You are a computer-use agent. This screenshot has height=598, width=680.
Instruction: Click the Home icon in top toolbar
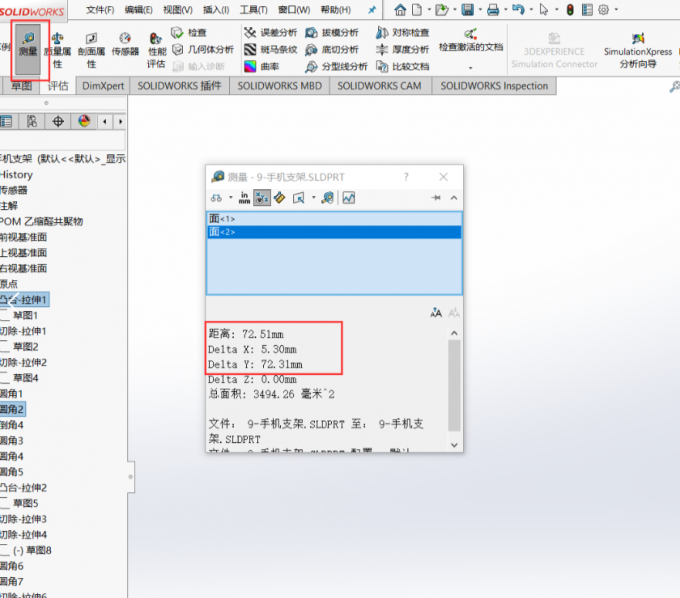(400, 10)
